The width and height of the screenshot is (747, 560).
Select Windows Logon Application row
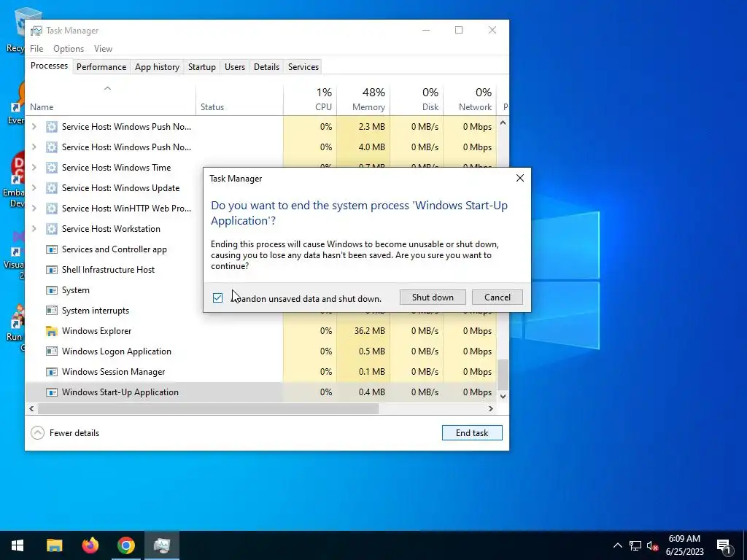(261, 351)
